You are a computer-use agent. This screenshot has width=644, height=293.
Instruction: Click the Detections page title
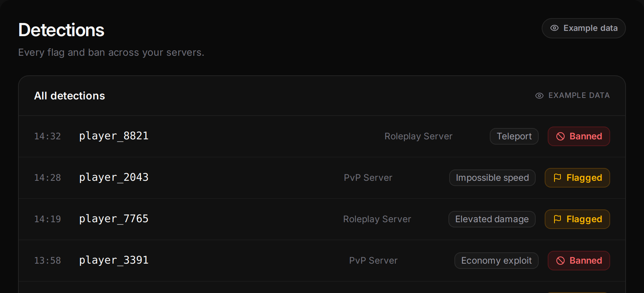[x=61, y=30]
